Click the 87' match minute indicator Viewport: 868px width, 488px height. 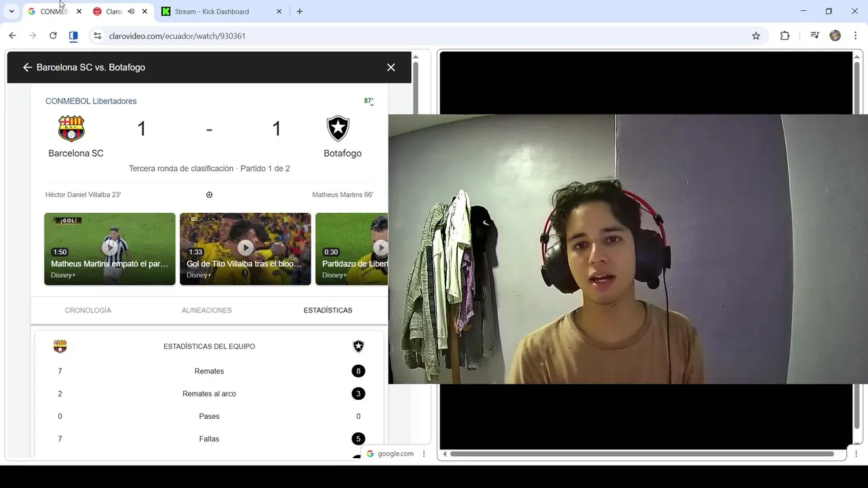[369, 101]
